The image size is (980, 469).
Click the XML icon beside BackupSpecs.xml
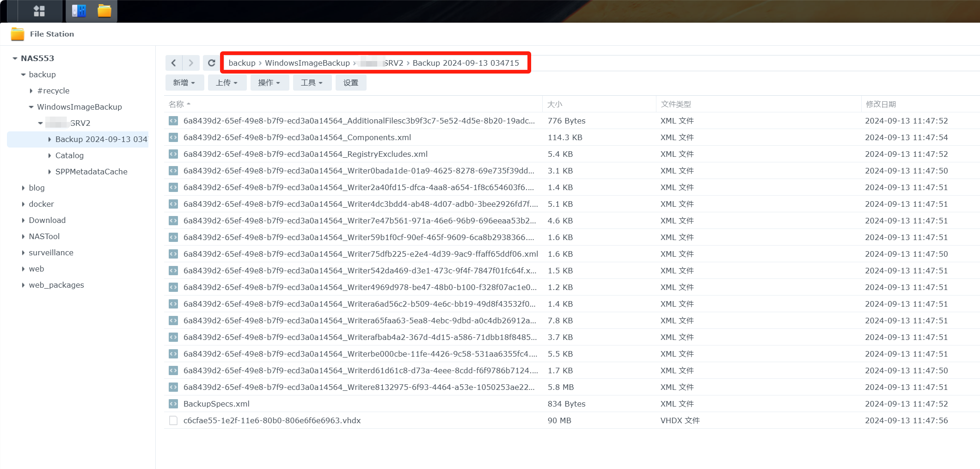click(x=173, y=404)
